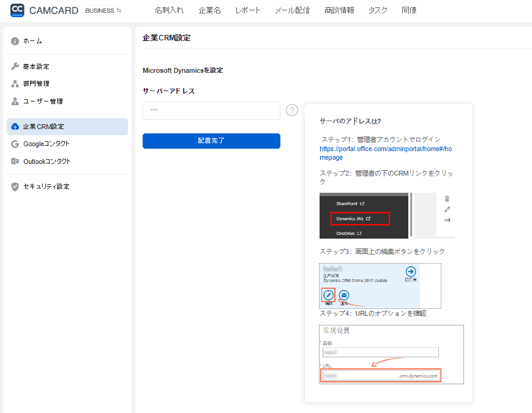Click the question mark help icon
This screenshot has height=413, width=532.
pyautogui.click(x=292, y=110)
